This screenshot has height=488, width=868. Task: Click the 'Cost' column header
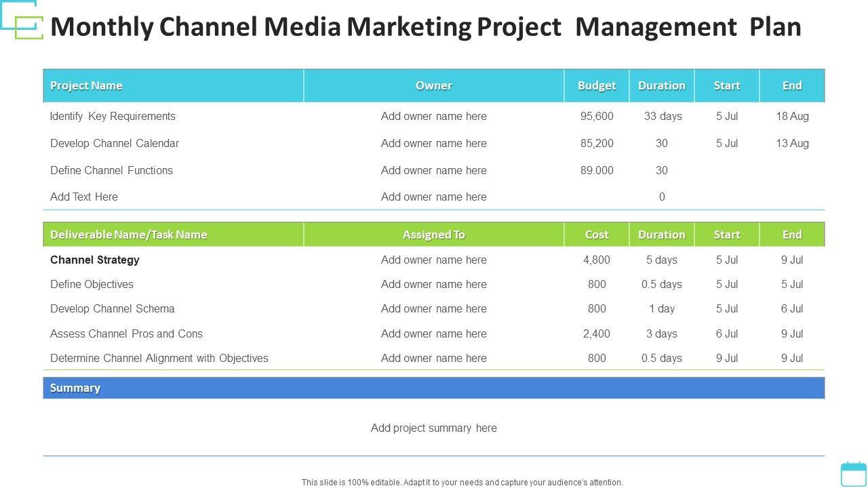click(597, 235)
